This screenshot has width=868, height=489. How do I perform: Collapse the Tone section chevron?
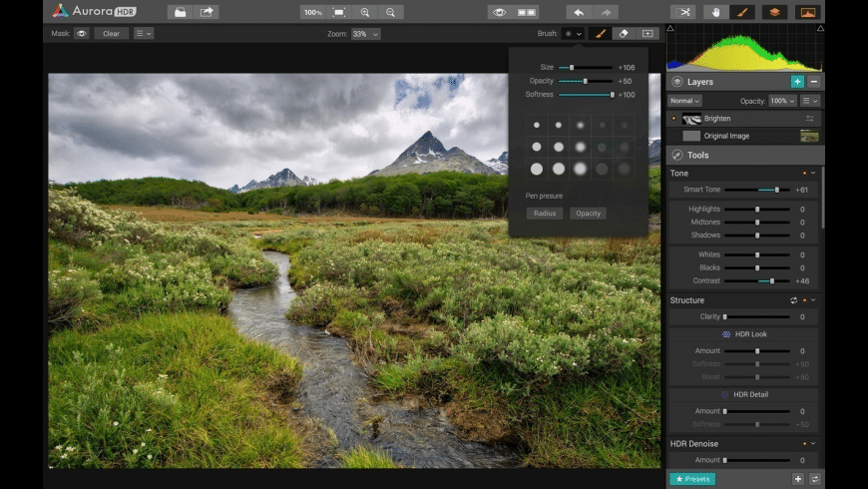click(x=813, y=173)
